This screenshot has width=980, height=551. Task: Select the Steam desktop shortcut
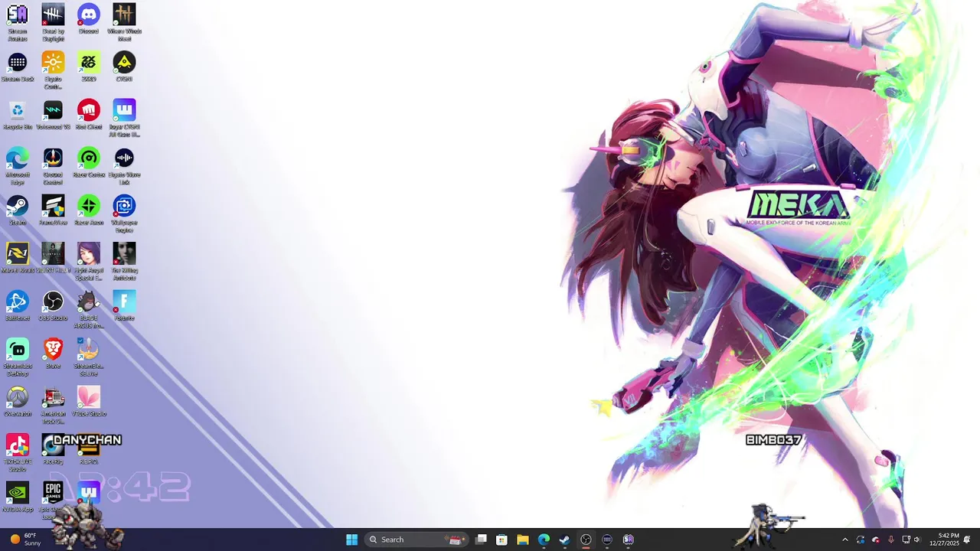[17, 210]
